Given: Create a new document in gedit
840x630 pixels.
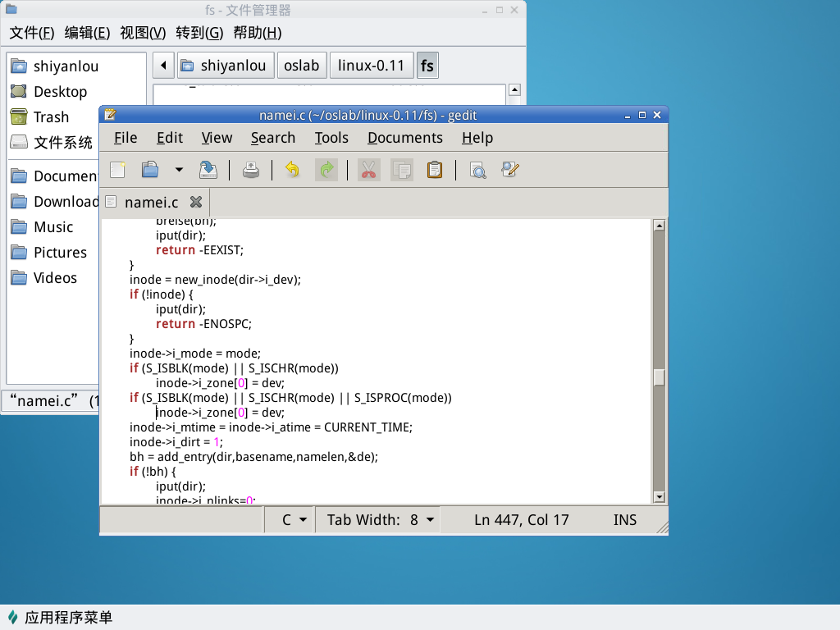Looking at the screenshot, I should coord(118,170).
